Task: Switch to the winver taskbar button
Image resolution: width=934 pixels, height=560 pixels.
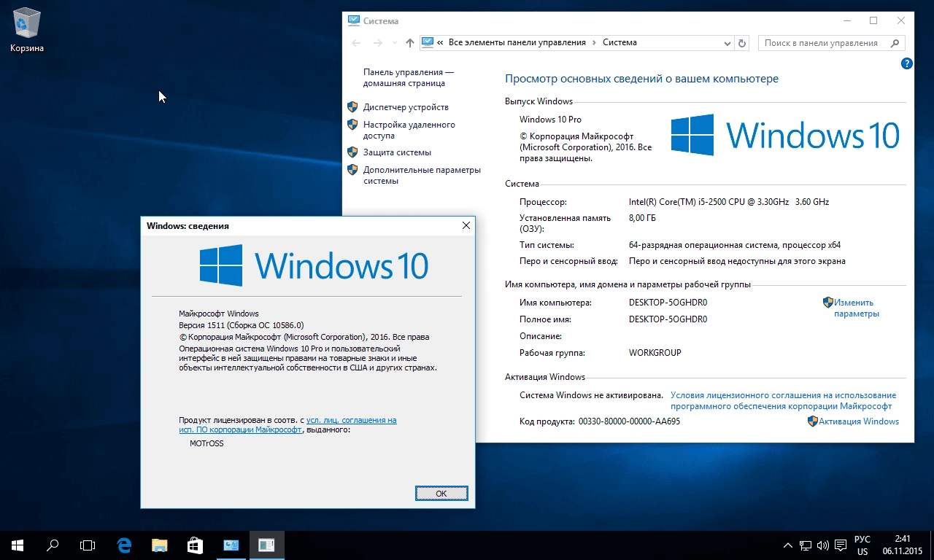Action: [266, 545]
